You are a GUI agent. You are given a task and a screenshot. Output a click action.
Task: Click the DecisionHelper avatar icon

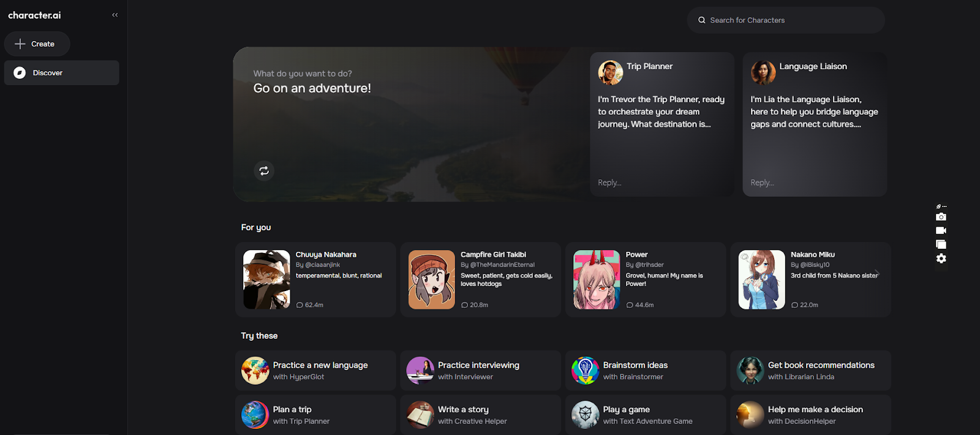point(750,415)
